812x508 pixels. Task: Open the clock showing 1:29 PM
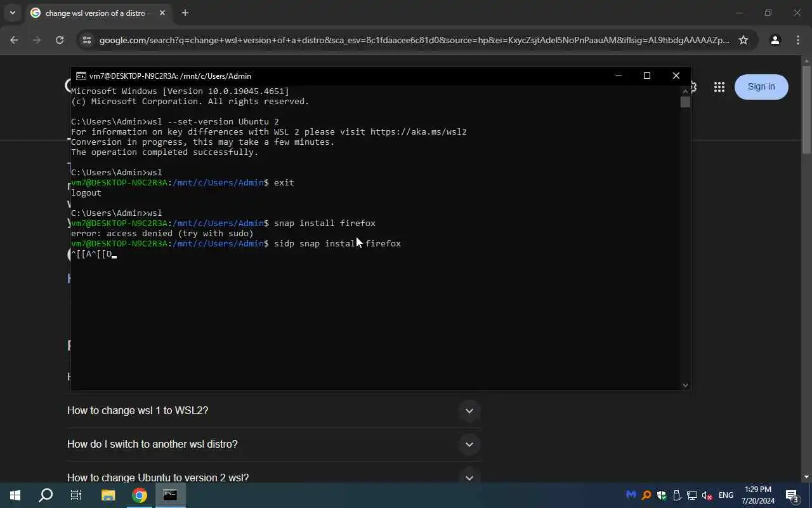pyautogui.click(x=758, y=495)
